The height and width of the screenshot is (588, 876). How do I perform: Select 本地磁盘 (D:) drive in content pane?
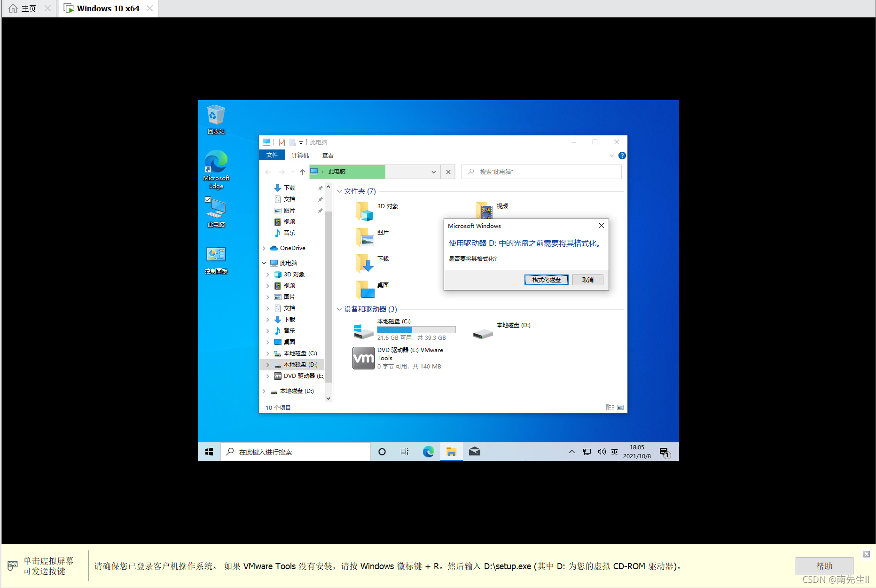pyautogui.click(x=502, y=331)
